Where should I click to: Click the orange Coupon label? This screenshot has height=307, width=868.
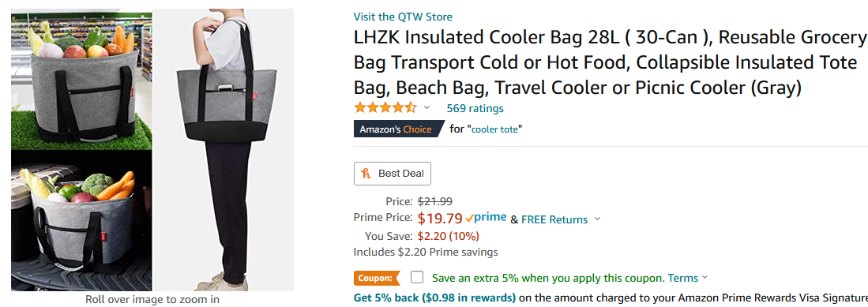click(x=377, y=278)
